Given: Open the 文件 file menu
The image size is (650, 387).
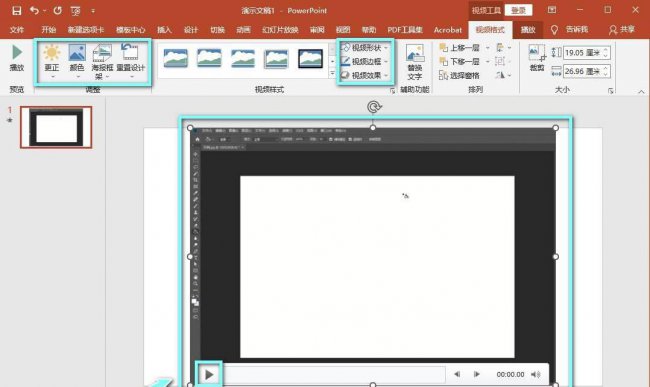Looking at the screenshot, I should 17,30.
